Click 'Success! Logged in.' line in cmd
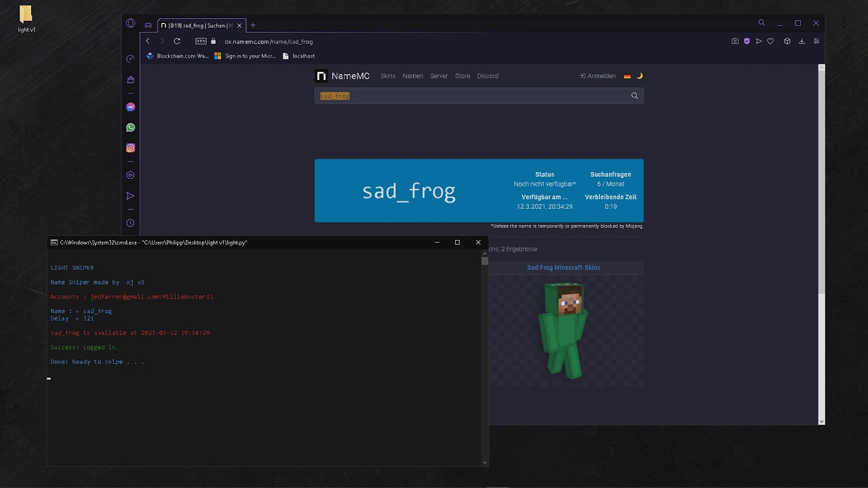Screen dimensions: 868x488 coord(85,347)
